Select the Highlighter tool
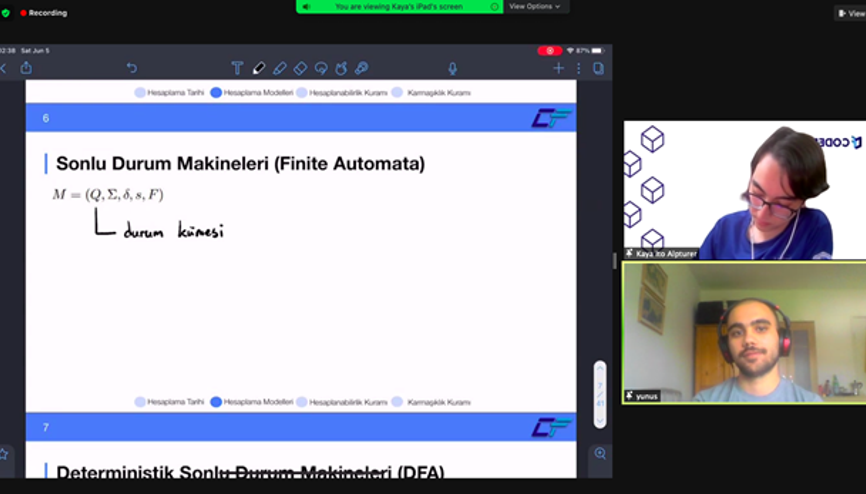This screenshot has height=494, width=866. [279, 68]
